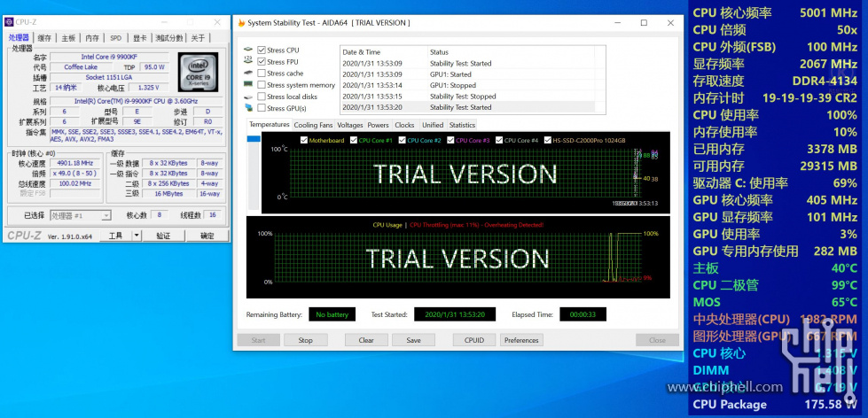Screen dimensions: 868x418
Task: Switch to the Powers tab
Action: point(378,125)
